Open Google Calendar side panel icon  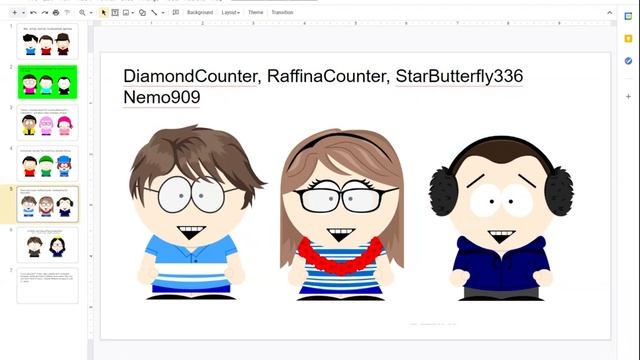pyautogui.click(x=628, y=16)
